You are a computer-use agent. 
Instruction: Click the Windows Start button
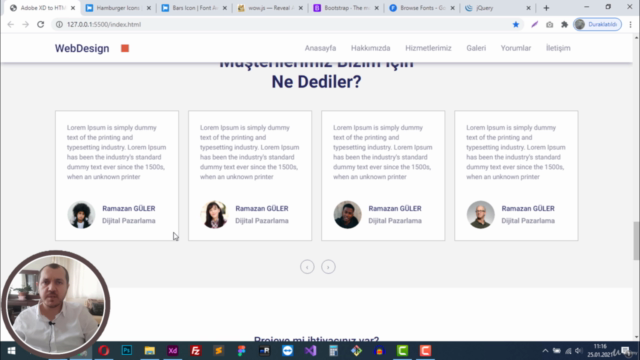coord(11,351)
